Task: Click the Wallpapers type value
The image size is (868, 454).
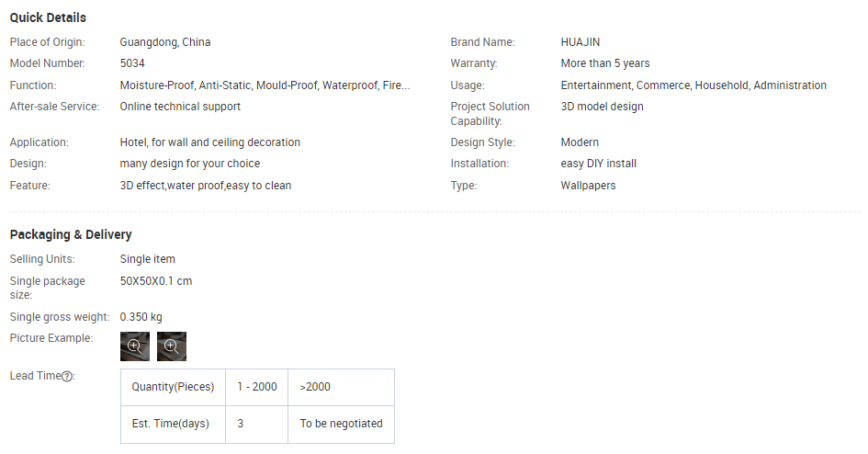Action: tap(588, 186)
